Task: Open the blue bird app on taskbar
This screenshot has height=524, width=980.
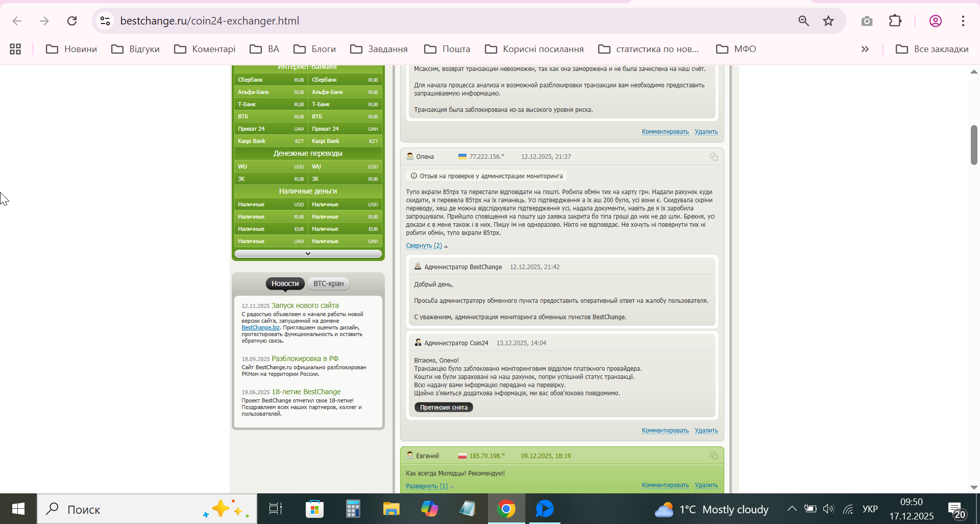Action: [545, 509]
